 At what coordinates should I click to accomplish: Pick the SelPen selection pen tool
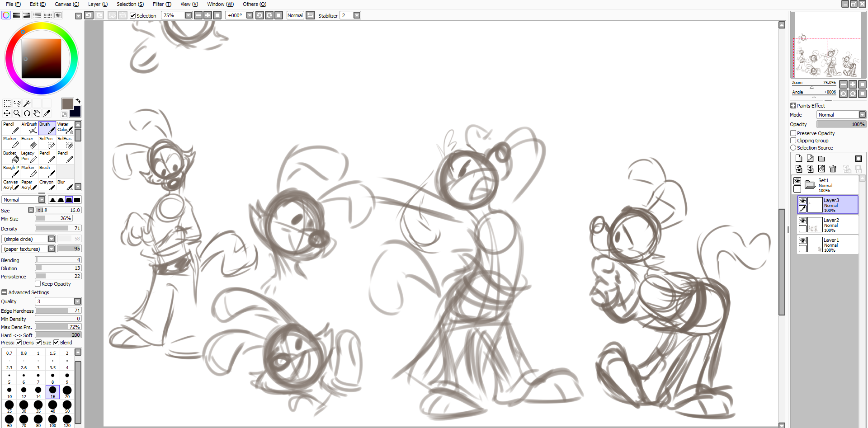click(x=47, y=142)
